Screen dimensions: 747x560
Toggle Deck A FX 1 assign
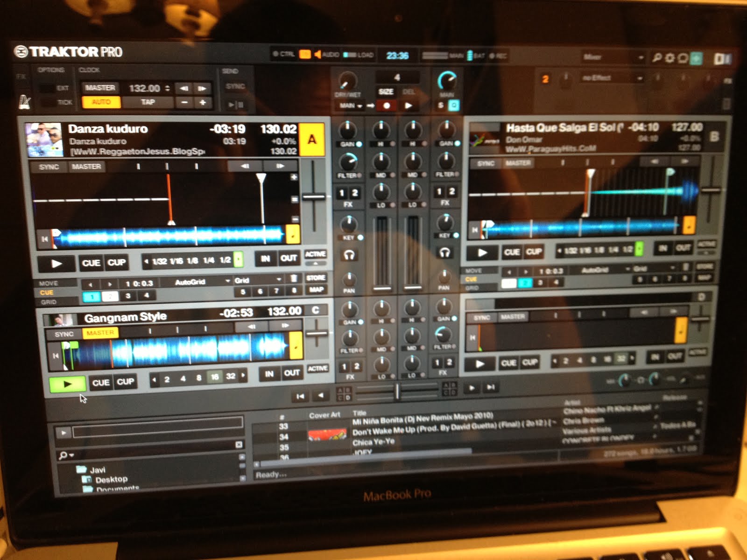tap(341, 193)
